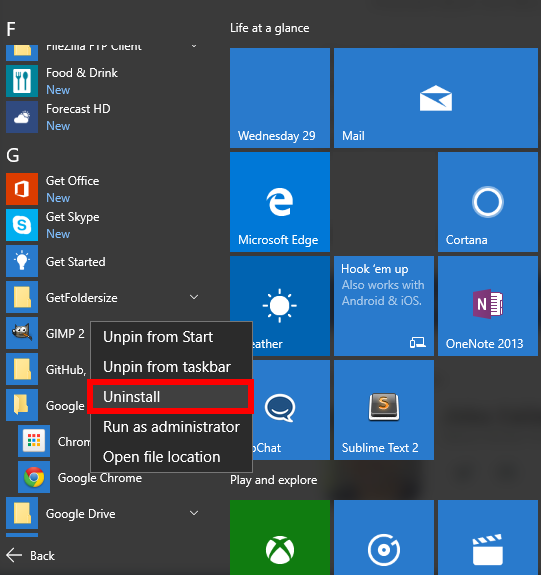Open the Sublime Text 2 tile
541x575 pixels.
[x=384, y=410]
